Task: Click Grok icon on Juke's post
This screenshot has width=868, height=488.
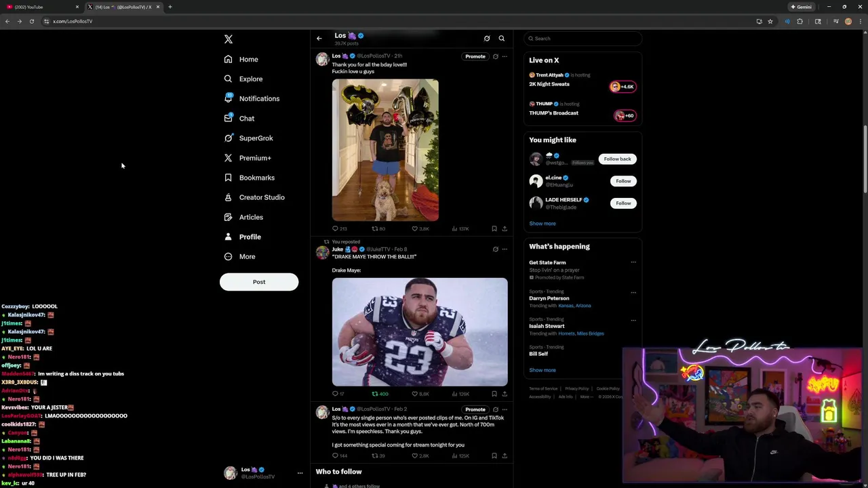Action: [496, 249]
